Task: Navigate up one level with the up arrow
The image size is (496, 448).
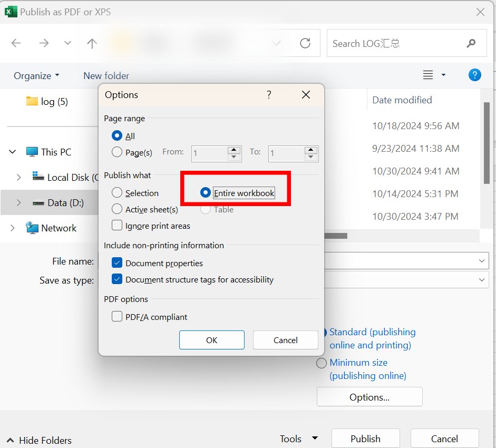Action: (92, 43)
